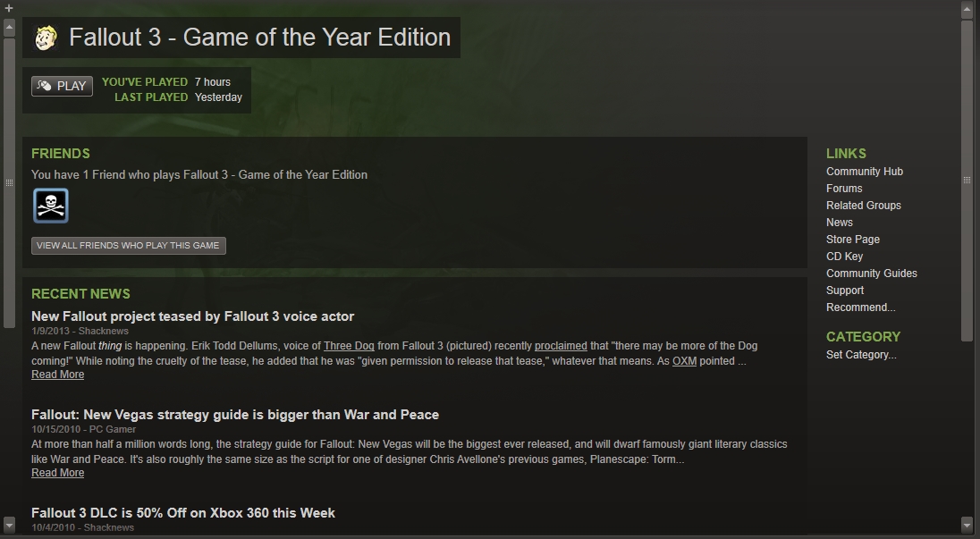The height and width of the screenshot is (539, 980).
Task: Click the left scrollbar up arrow
Action: [9, 27]
